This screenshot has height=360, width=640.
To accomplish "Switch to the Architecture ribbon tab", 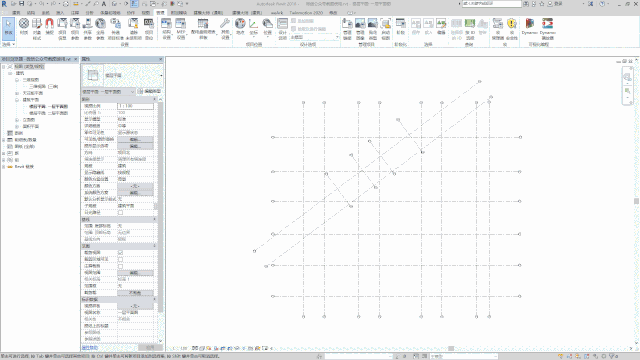I will 16,13.
